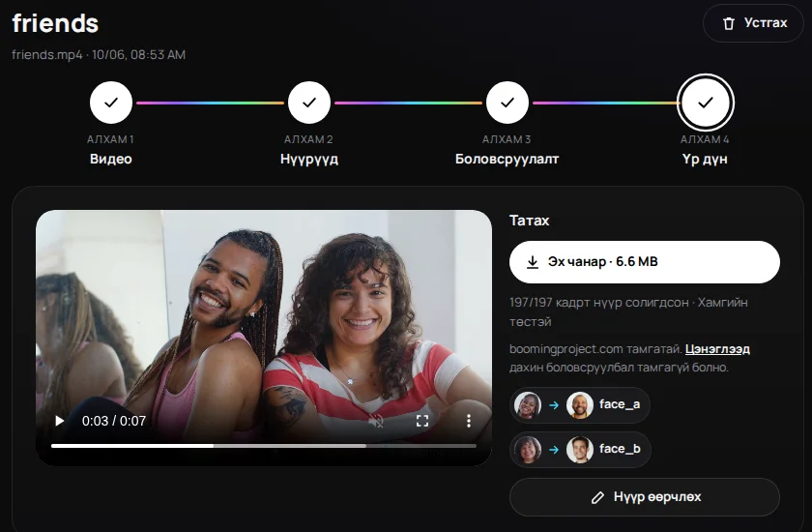
Task: Select step 4 Үр дүн checkmark
Action: click(x=706, y=103)
